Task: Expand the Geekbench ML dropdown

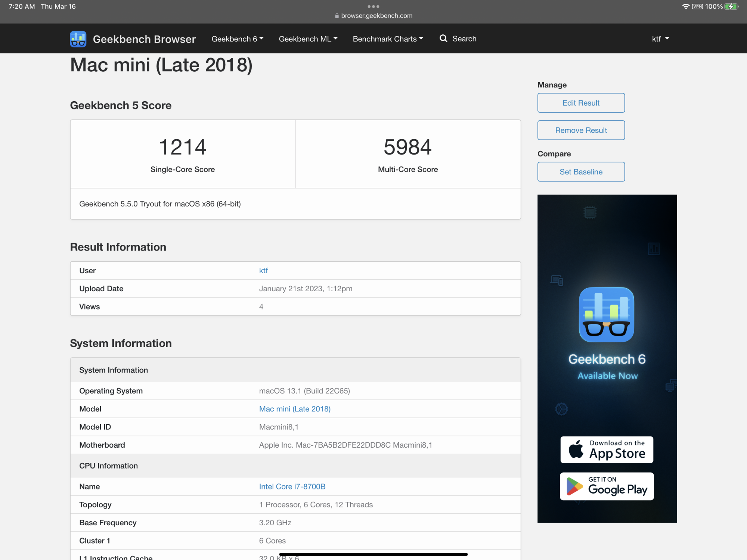Action: pyautogui.click(x=308, y=39)
